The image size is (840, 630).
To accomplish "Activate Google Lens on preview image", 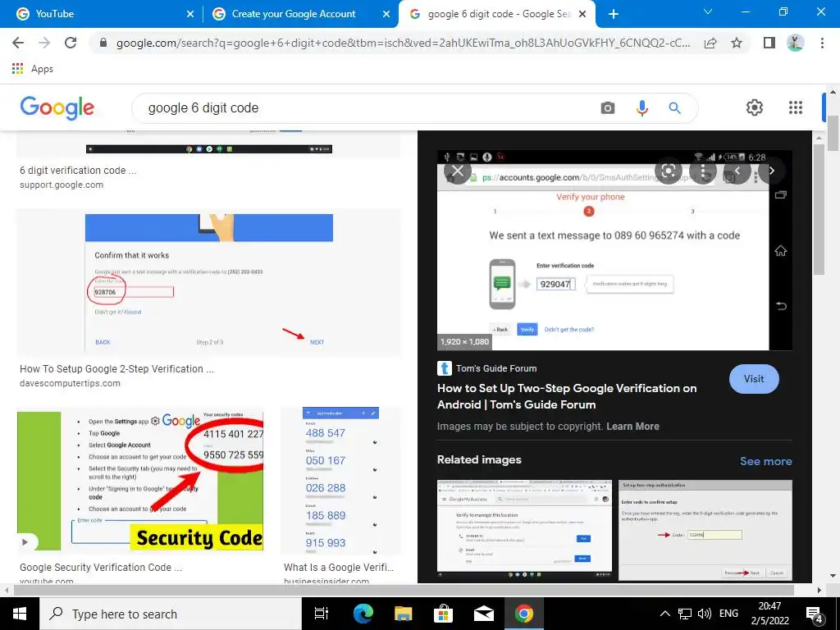I will coord(668,171).
